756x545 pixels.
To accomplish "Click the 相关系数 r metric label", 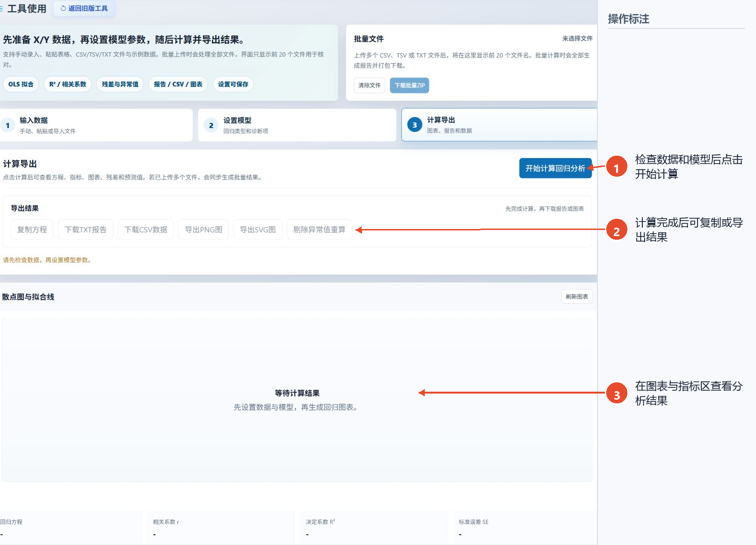I will point(166,522).
